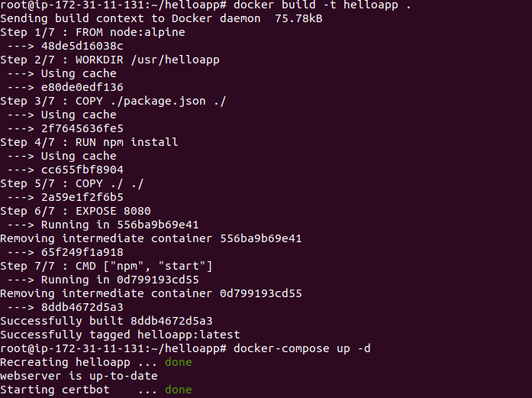Click hash e80de0edf136 below the WORKDIR step
532x398 pixels.
(82, 87)
